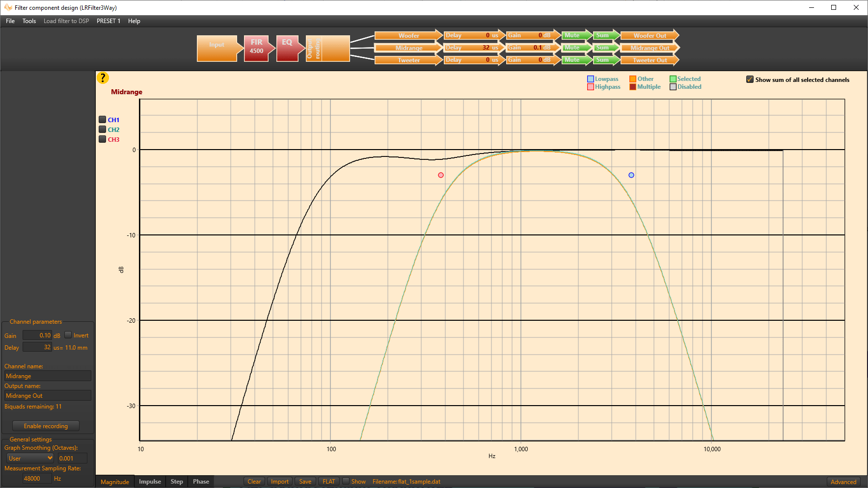
Task: Toggle the CH3 checkbox
Action: [x=103, y=139]
